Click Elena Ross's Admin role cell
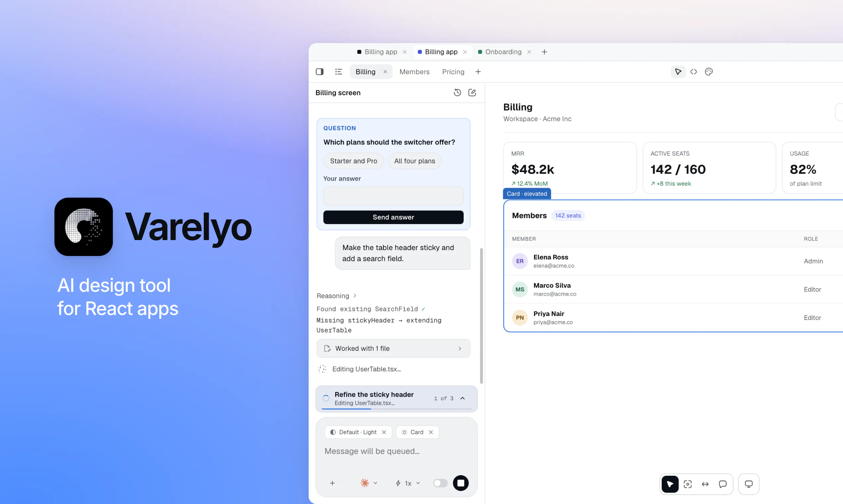This screenshot has width=843, height=504. tap(813, 261)
